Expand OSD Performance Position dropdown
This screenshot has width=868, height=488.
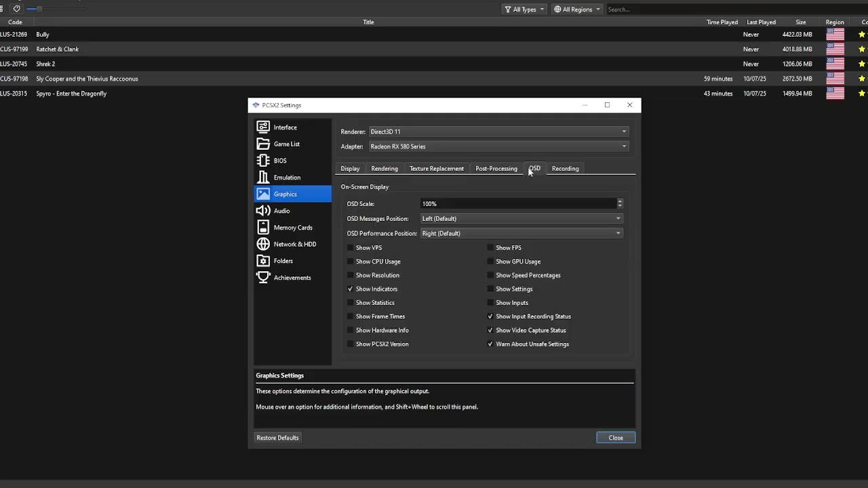tap(521, 233)
